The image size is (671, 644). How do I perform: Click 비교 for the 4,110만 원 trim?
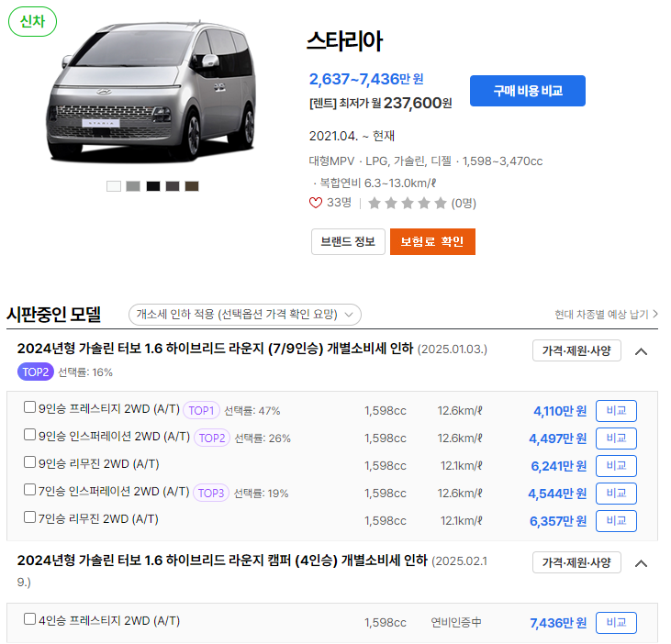(x=616, y=411)
